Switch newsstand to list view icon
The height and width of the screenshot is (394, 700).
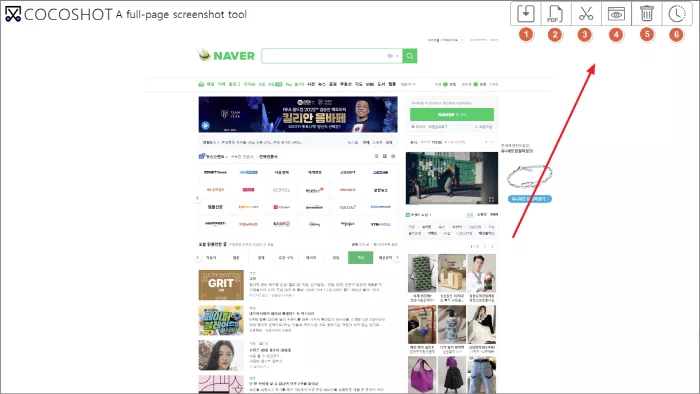376,156
